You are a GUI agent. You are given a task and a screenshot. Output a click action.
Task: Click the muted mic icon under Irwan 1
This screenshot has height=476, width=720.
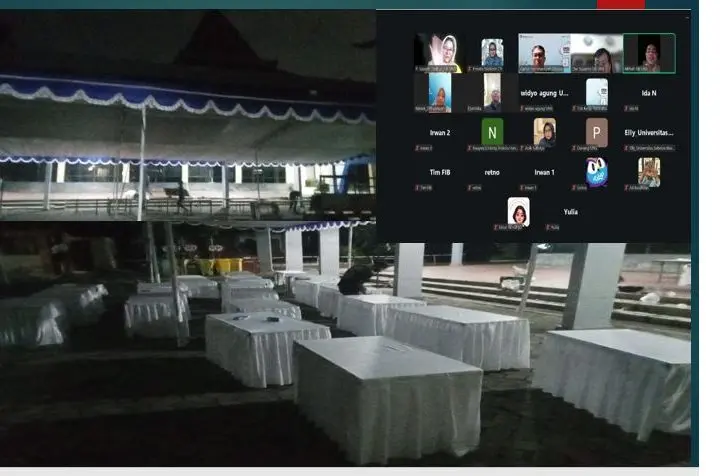coord(522,188)
